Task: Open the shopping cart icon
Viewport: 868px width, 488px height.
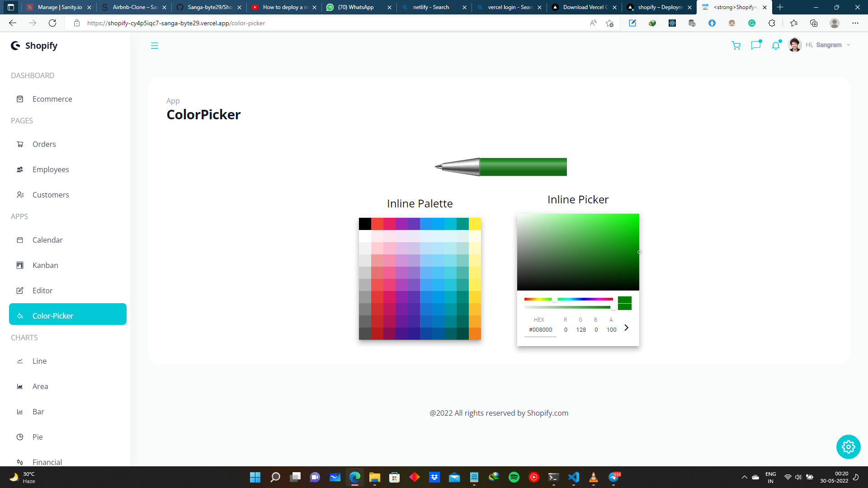Action: coord(736,46)
